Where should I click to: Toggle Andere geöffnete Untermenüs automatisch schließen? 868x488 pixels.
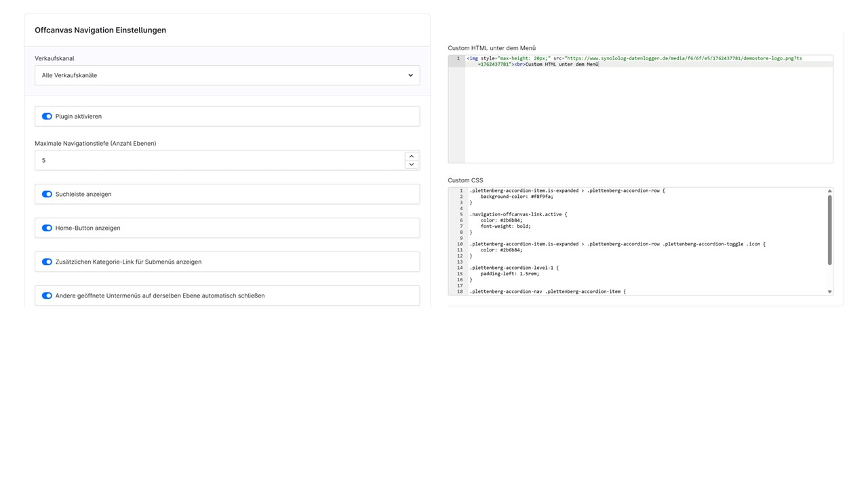[47, 296]
